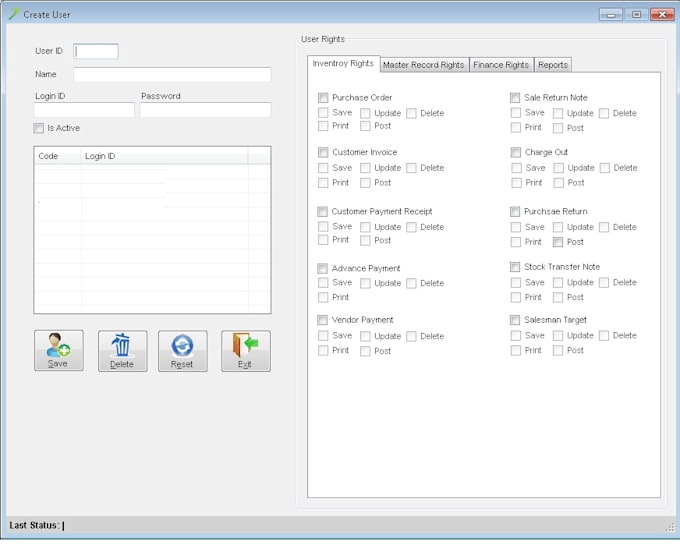Switch to the Master Record Rights tab
Image resolution: width=680 pixels, height=552 pixels.
coord(423,65)
